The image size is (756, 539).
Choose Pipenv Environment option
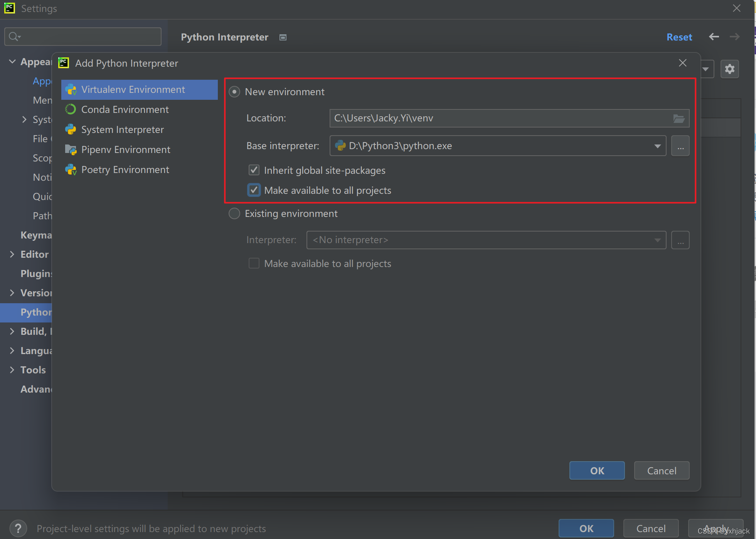[125, 150]
